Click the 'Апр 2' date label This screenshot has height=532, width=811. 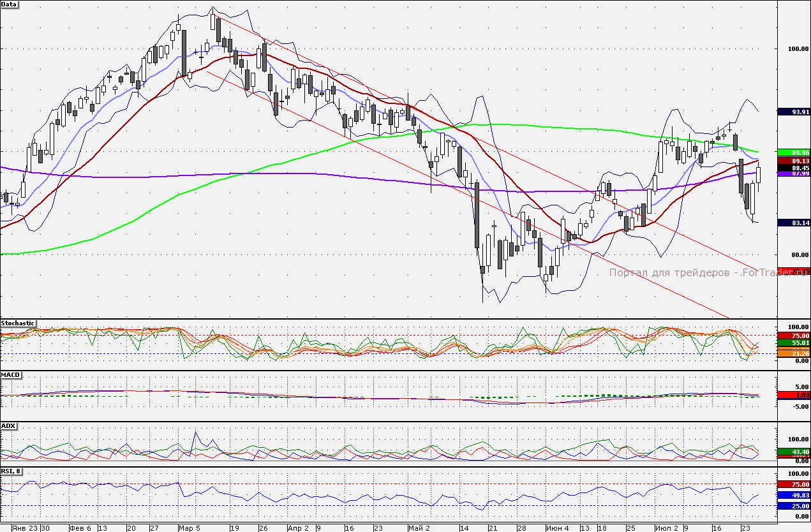click(x=298, y=528)
